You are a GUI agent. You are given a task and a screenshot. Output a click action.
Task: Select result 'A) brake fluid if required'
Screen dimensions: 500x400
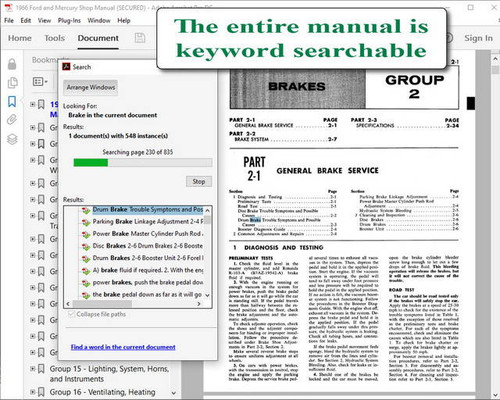(148, 270)
